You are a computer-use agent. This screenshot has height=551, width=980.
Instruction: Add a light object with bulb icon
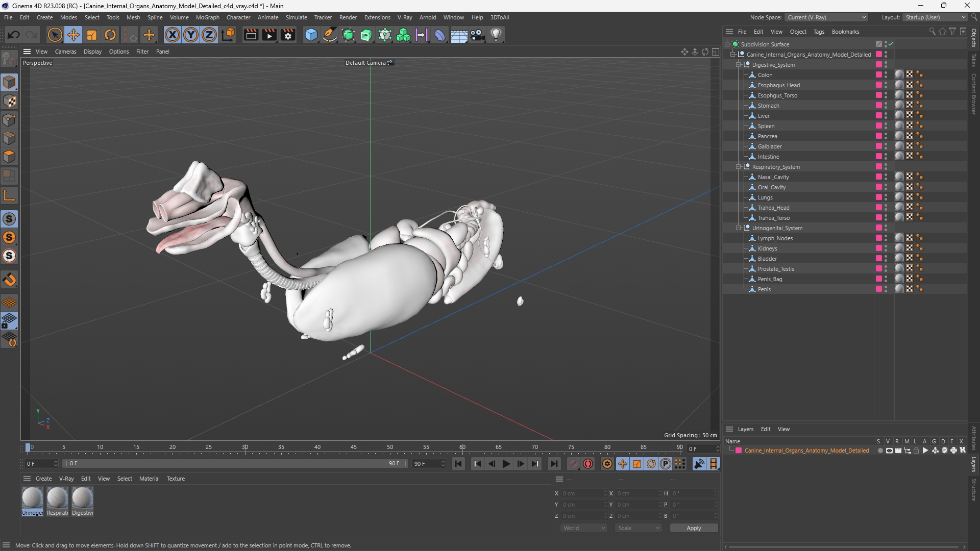pos(496,35)
